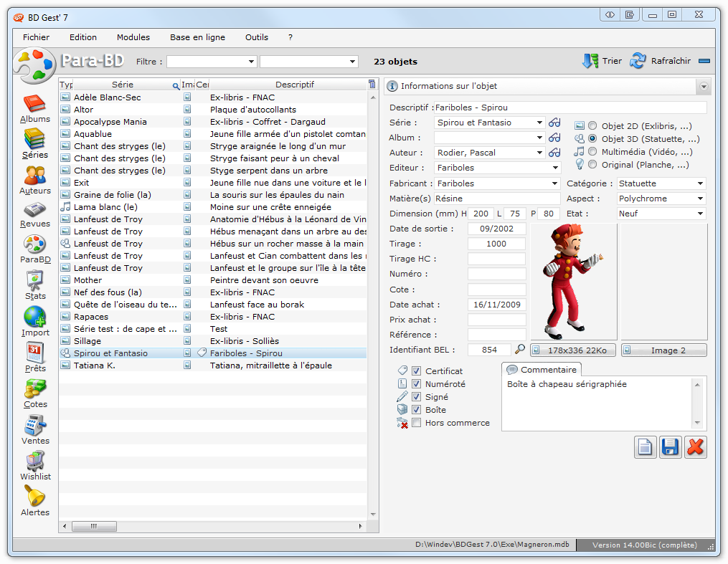The height and width of the screenshot is (564, 728).
Task: Click the new blank object button
Action: [x=646, y=448]
